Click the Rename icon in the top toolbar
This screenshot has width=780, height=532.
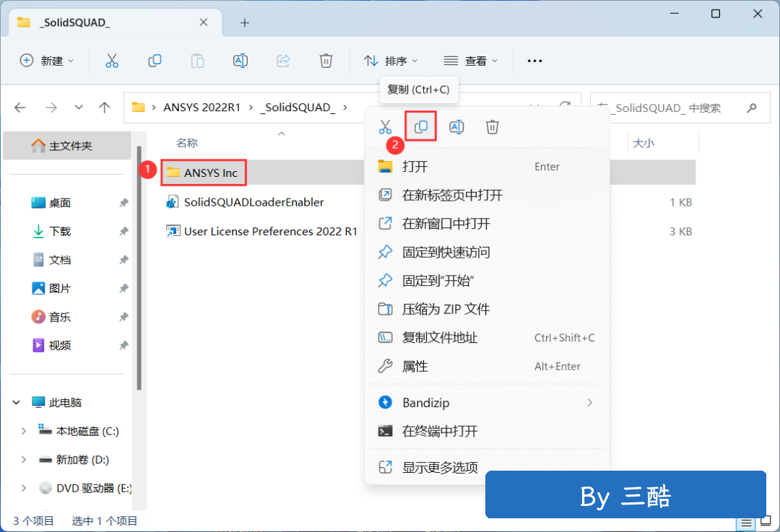tap(240, 61)
